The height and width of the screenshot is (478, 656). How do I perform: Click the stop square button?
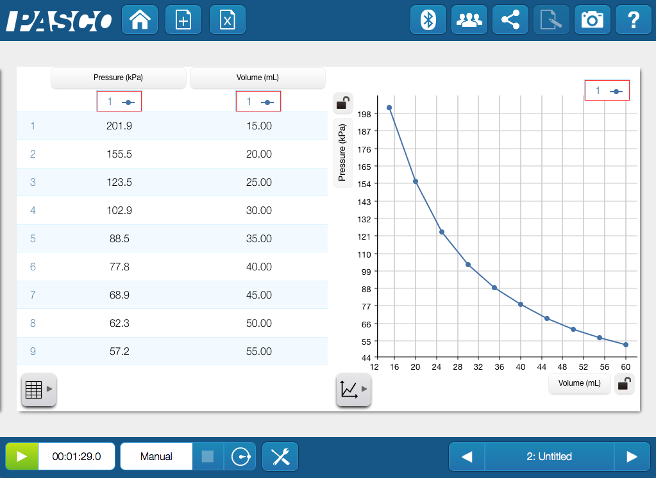[x=208, y=456]
